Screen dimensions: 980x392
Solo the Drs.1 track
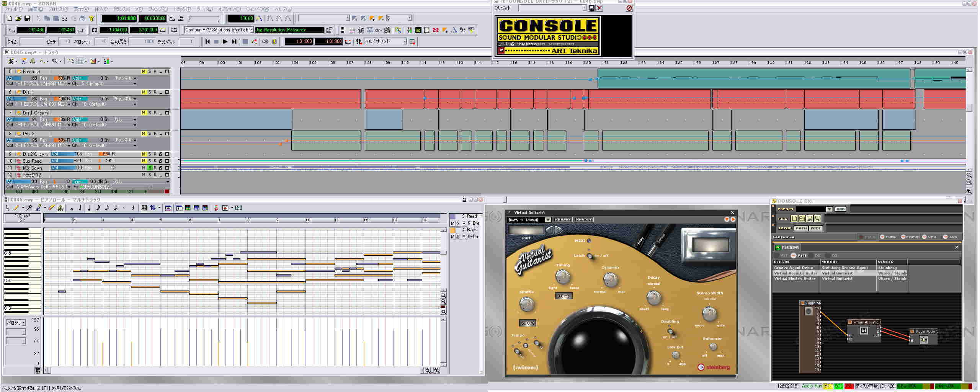[x=149, y=92]
